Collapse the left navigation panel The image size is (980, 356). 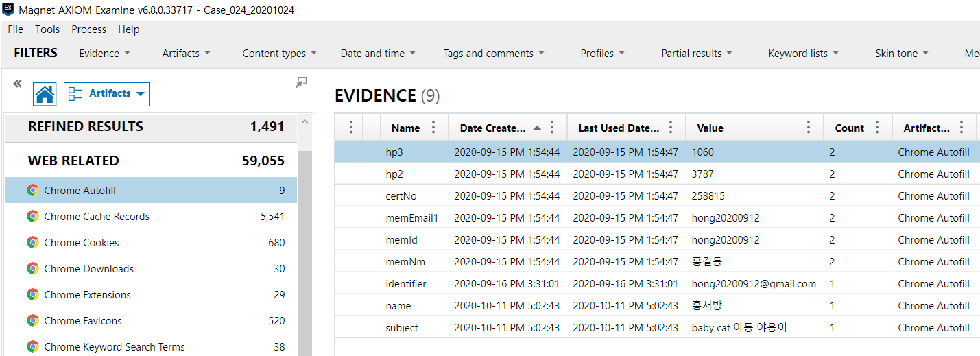pos(17,84)
